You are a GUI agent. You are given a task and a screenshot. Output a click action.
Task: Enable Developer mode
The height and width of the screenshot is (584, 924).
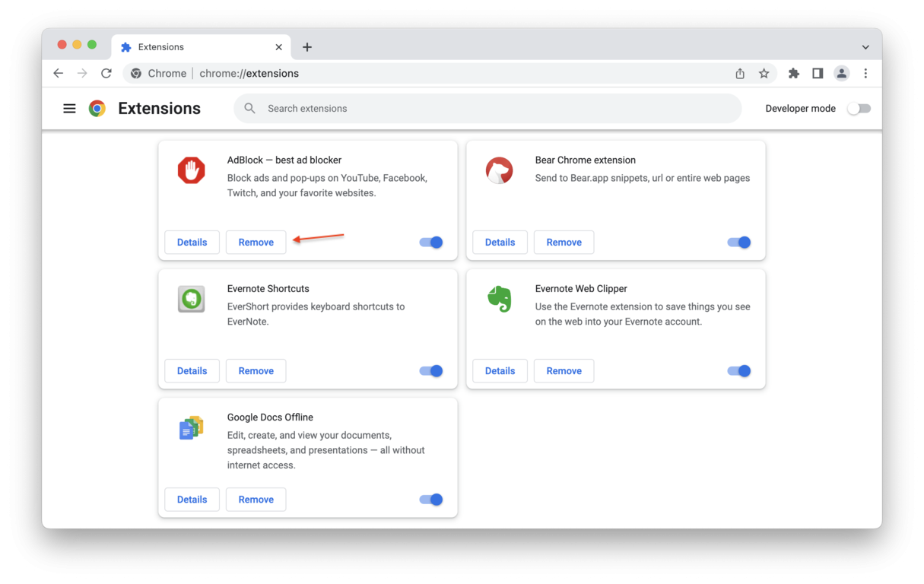tap(859, 108)
